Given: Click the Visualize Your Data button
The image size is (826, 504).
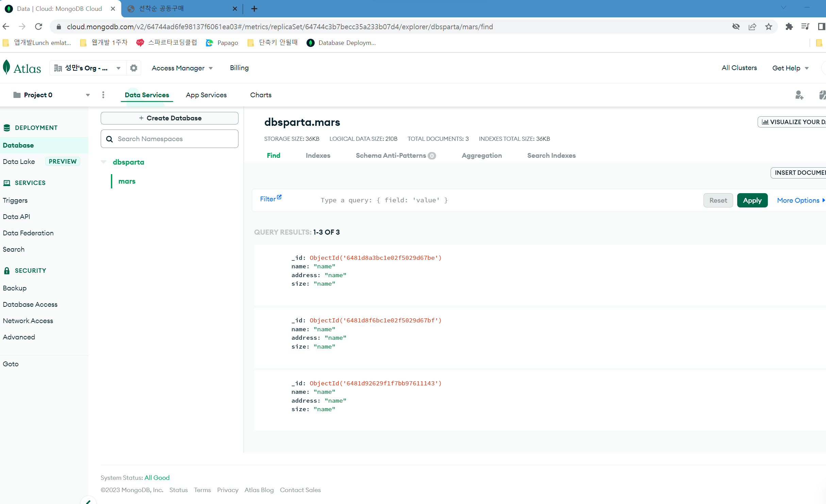Looking at the screenshot, I should pyautogui.click(x=792, y=122).
